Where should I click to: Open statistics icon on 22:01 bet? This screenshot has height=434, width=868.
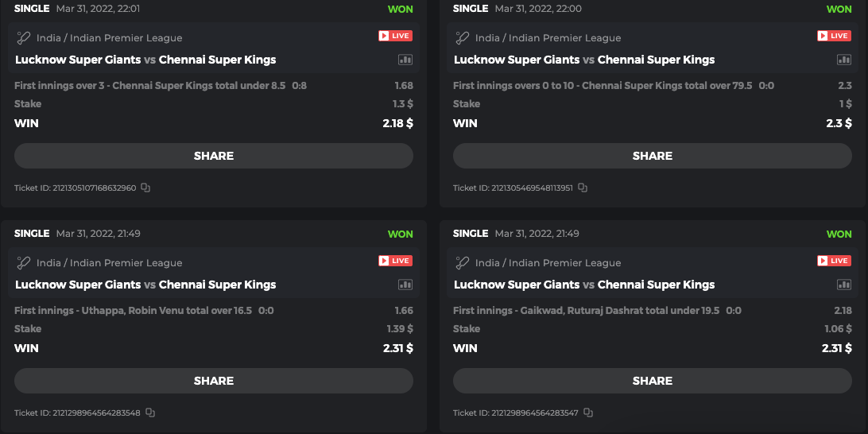coord(405,60)
